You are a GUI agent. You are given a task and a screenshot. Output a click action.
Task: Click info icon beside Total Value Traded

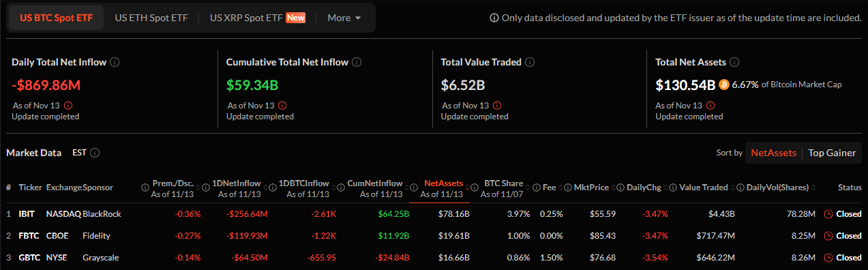530,62
